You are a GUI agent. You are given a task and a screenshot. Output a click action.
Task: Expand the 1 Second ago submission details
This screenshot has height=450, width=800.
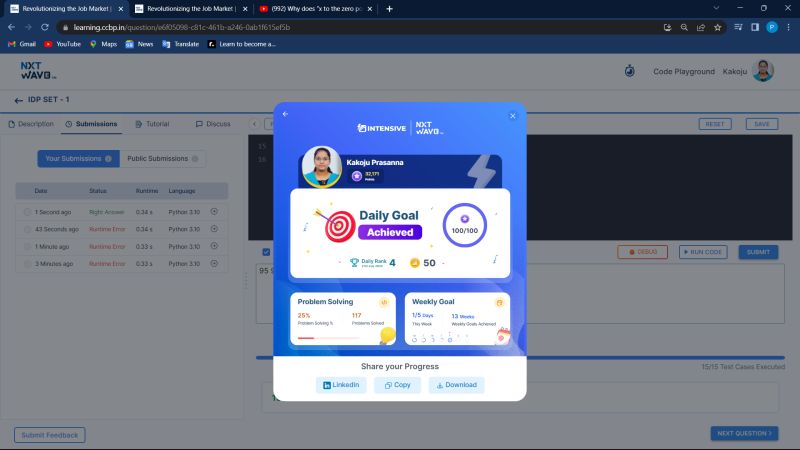click(214, 211)
